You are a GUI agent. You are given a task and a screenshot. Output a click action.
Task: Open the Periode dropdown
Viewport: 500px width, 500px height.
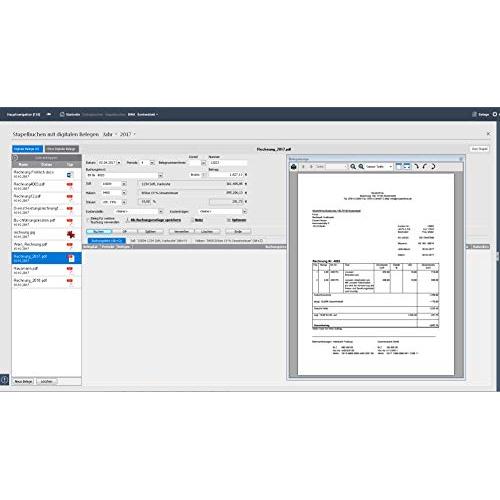coord(152,162)
